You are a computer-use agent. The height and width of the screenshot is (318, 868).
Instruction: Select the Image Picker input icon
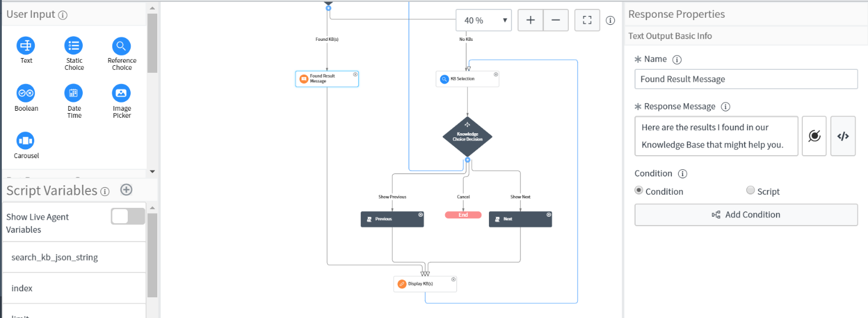122,93
